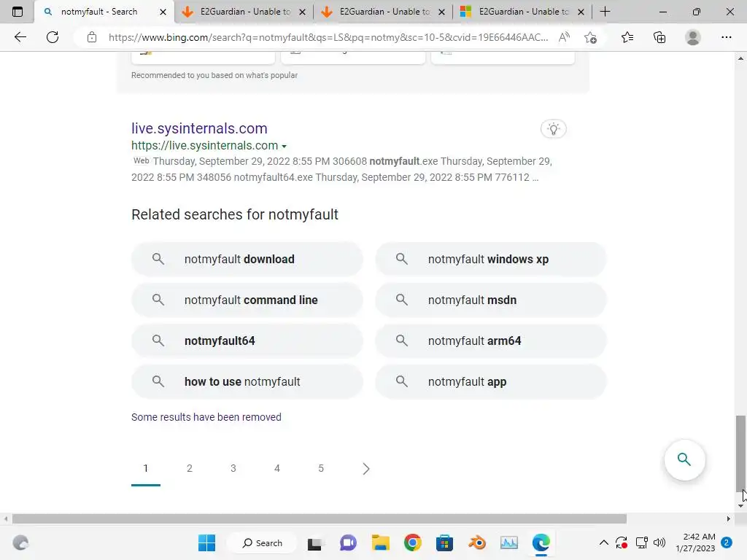747x560 pixels.
Task: Open the monitor chart app on taskbar
Action: 508,542
